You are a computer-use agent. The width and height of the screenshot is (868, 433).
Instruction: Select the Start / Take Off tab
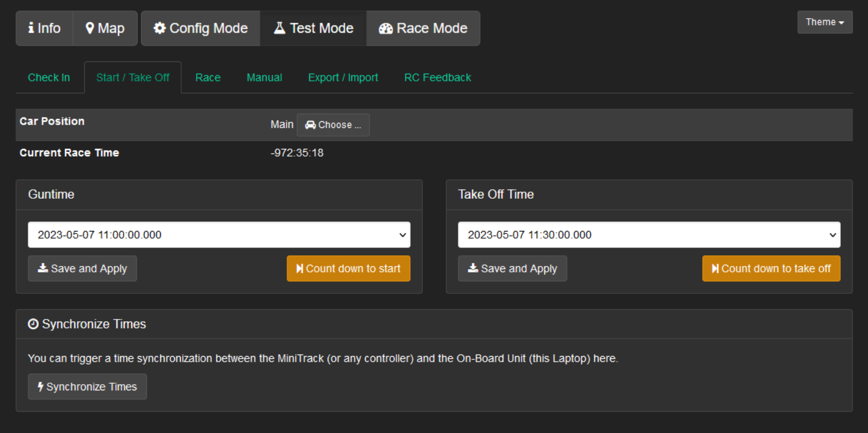[133, 78]
